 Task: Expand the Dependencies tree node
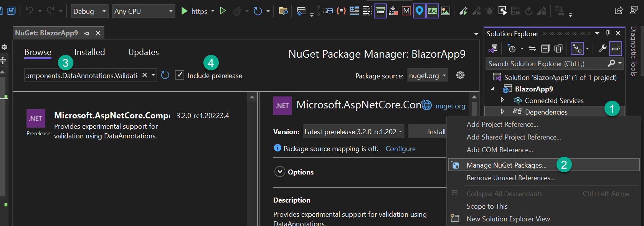[x=502, y=111]
